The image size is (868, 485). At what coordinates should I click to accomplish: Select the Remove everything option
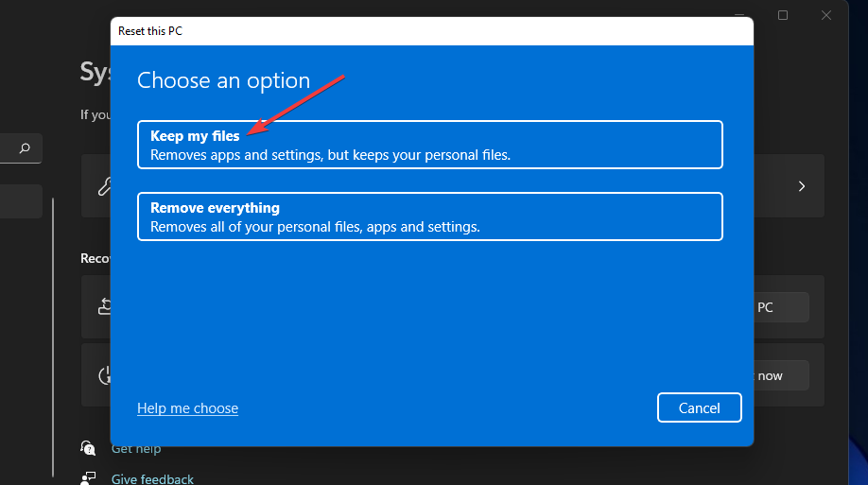tap(429, 217)
